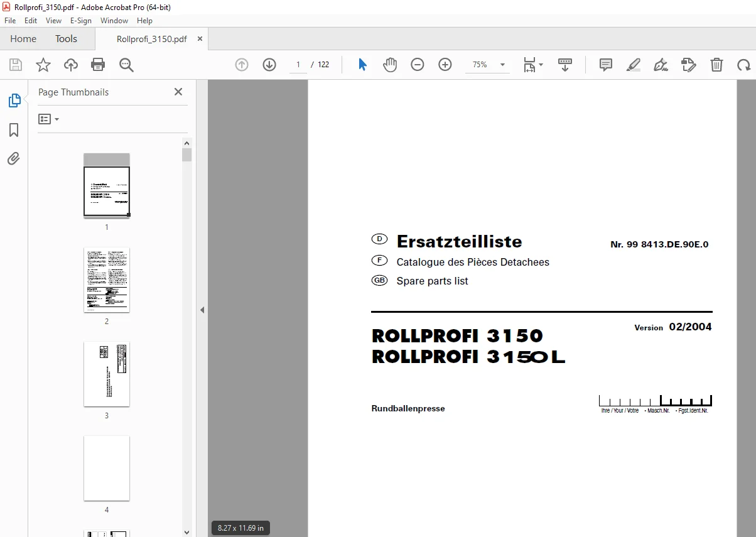The image size is (756, 537).
Task: Zoom in with the plus button
Action: coord(445,65)
